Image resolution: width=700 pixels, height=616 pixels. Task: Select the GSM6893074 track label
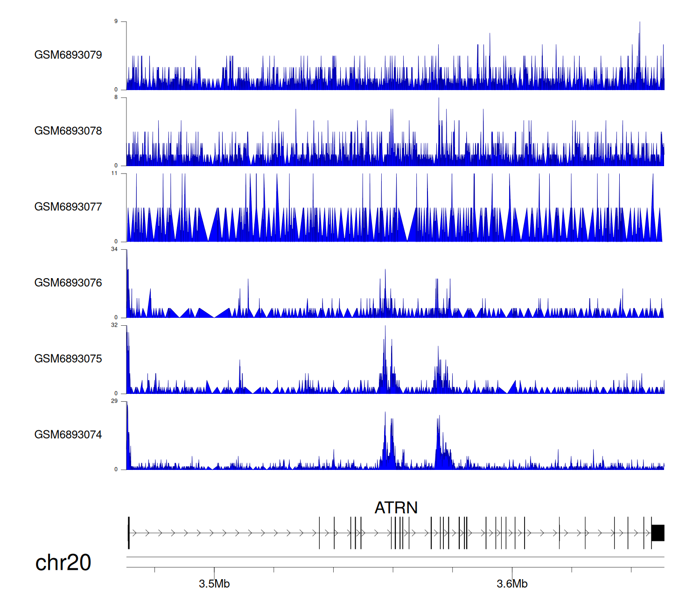[x=68, y=435]
